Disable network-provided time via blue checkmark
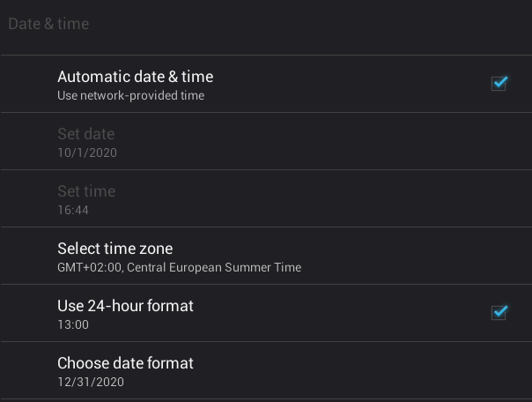532x402 pixels. pos(499,83)
